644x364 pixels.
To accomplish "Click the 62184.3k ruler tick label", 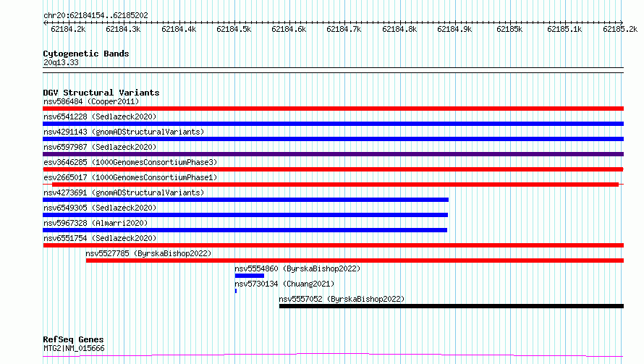I will click(x=123, y=29).
